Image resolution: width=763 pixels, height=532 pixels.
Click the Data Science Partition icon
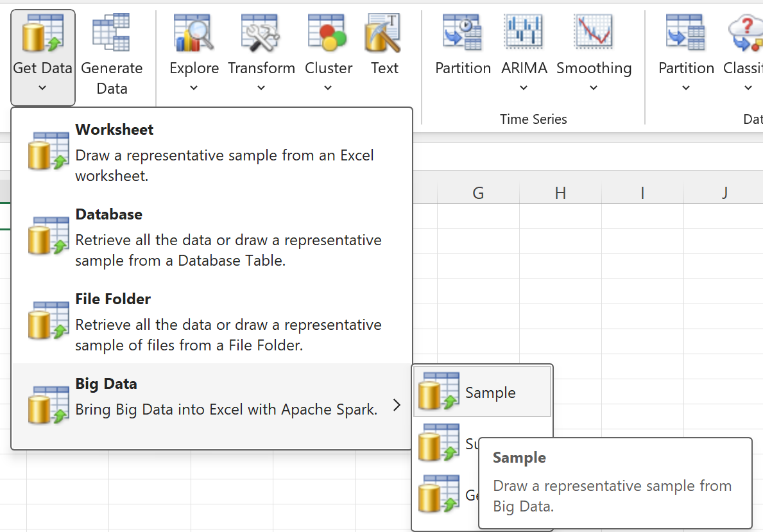(685, 33)
